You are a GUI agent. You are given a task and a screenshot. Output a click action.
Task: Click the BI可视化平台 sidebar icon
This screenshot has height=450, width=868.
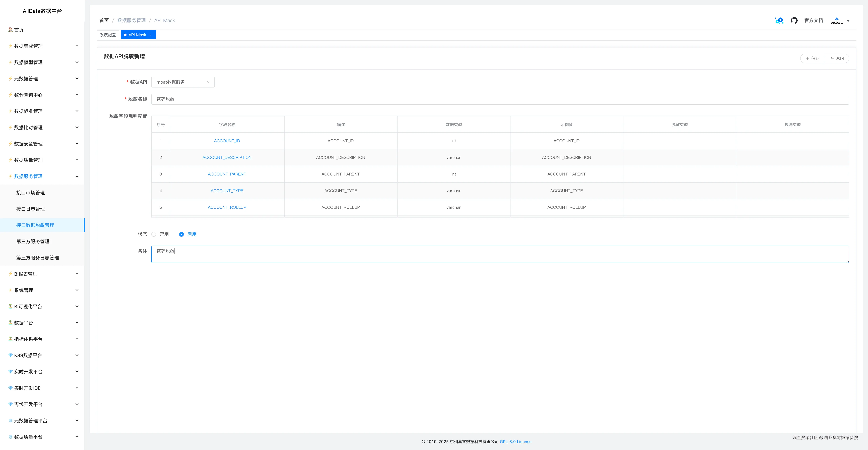[x=11, y=307]
